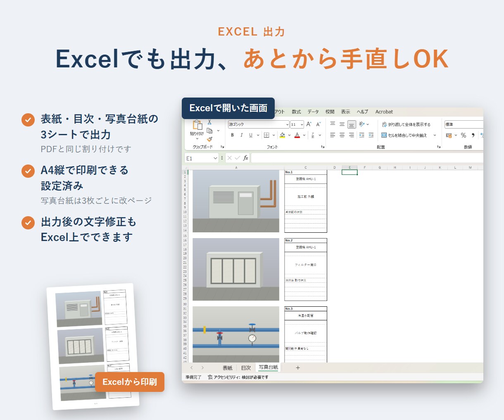Open the Alignment (配置) group dialog launcher
The width and height of the screenshot is (504, 420).
(x=439, y=147)
